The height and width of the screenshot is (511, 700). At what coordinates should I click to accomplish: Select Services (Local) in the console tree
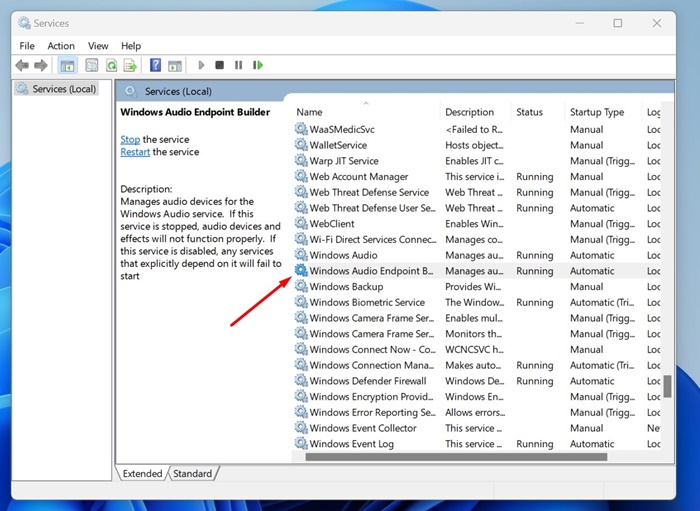point(64,89)
